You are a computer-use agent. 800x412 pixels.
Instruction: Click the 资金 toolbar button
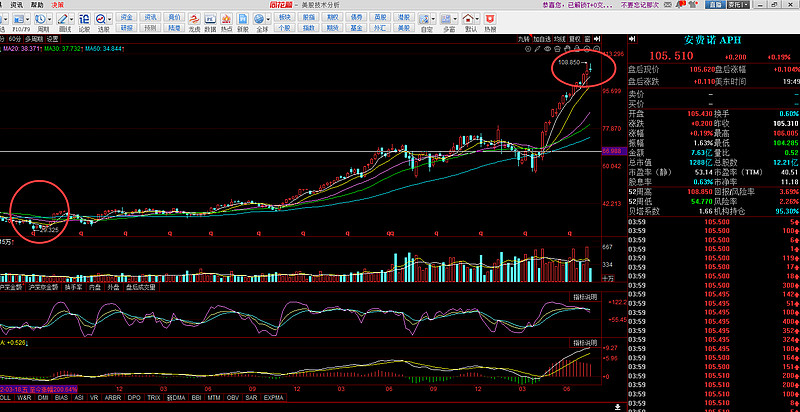point(126,17)
